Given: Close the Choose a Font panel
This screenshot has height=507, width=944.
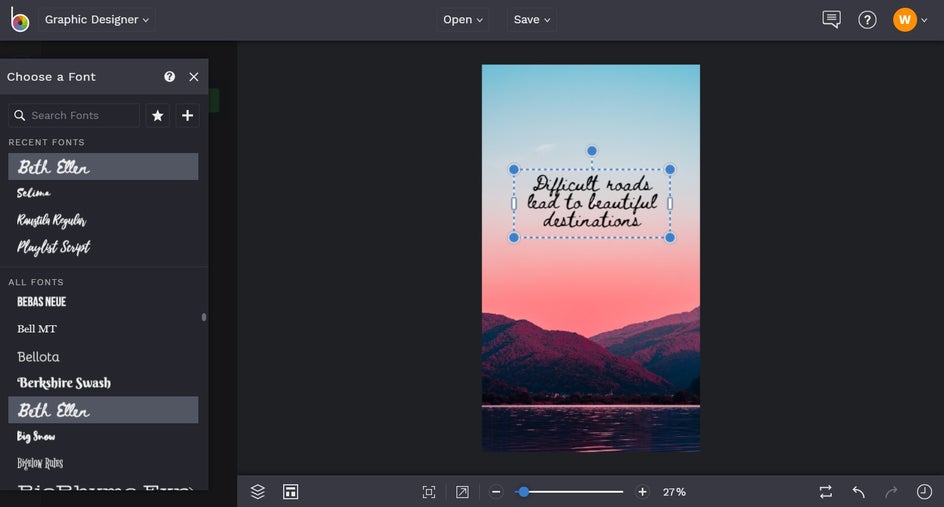Looking at the screenshot, I should (194, 77).
